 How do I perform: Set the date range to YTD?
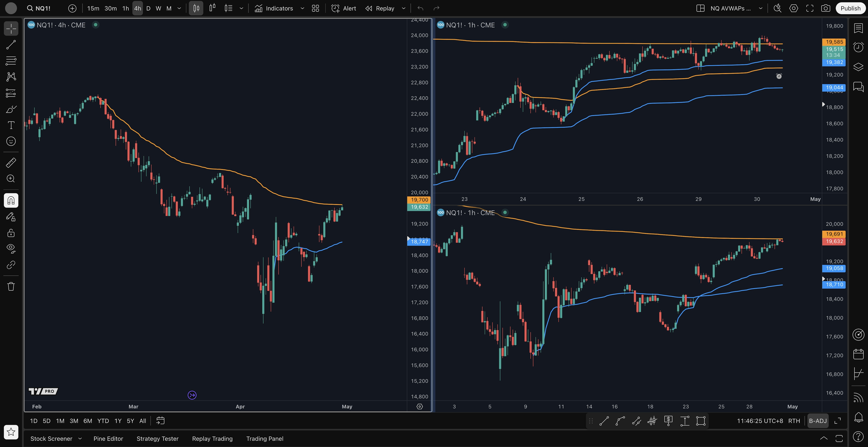pyautogui.click(x=103, y=421)
